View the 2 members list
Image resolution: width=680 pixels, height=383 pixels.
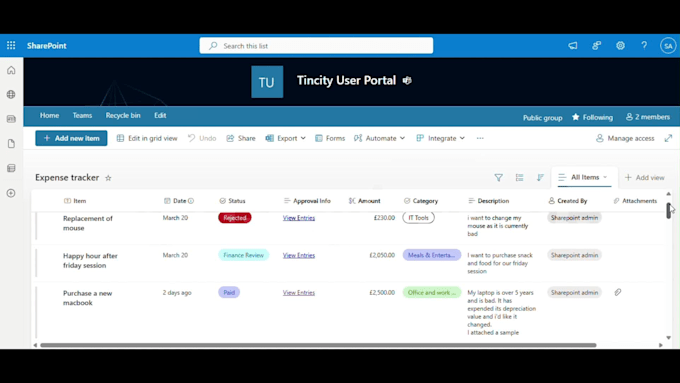coord(648,117)
